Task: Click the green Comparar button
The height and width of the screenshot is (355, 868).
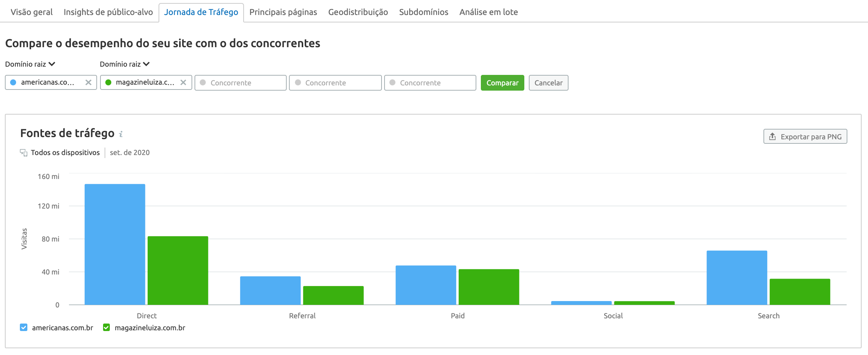Action: 502,83
